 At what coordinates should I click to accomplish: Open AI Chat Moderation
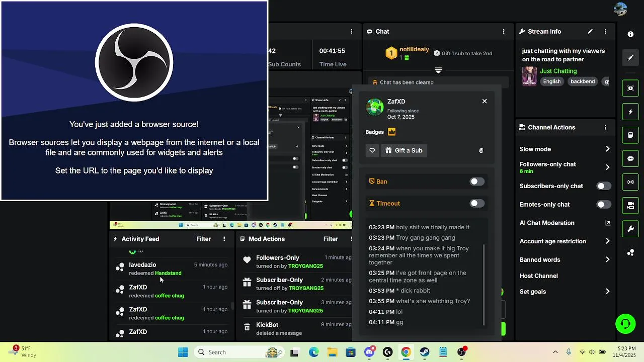(547, 223)
